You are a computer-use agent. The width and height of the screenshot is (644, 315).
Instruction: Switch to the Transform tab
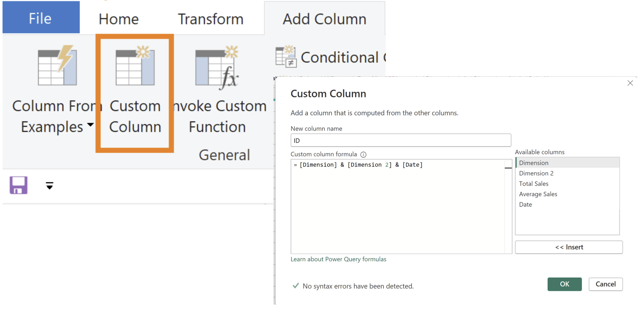pyautogui.click(x=211, y=19)
